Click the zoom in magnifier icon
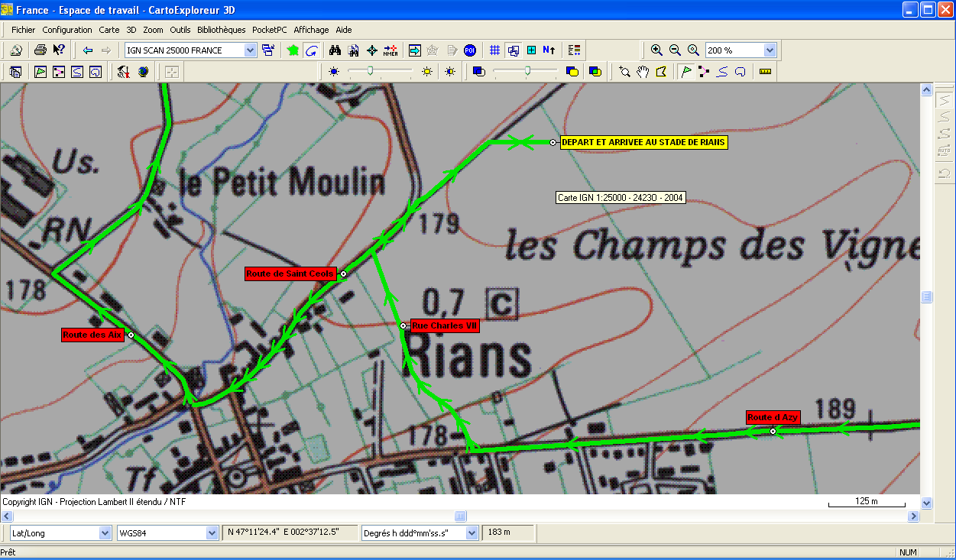 click(x=656, y=50)
